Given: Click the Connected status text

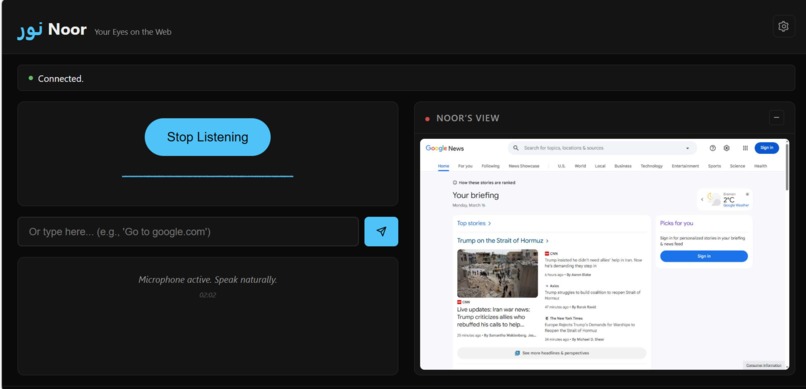Looking at the screenshot, I should click(61, 79).
